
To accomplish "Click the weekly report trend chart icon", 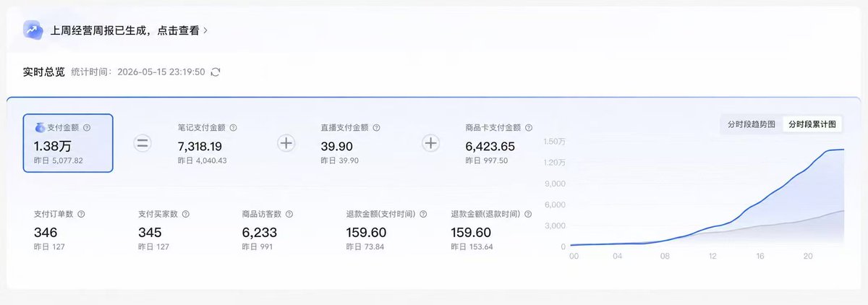I will 33,30.
